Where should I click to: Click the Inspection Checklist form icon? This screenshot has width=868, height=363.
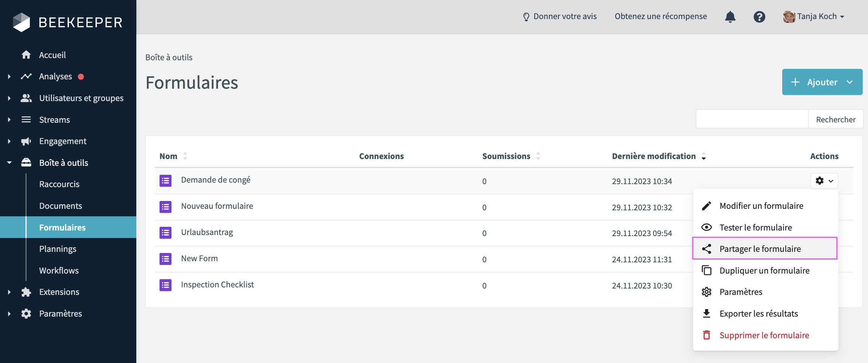tap(166, 285)
